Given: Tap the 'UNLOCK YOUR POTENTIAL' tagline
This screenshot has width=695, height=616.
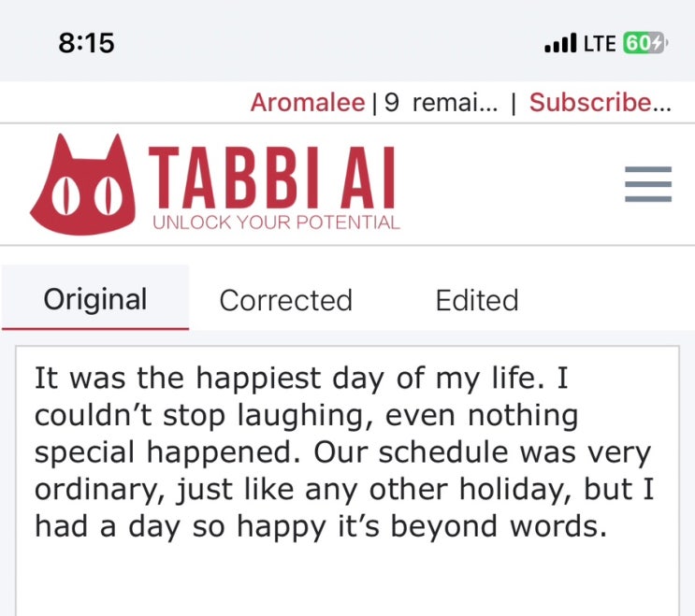Looking at the screenshot, I should click(276, 223).
